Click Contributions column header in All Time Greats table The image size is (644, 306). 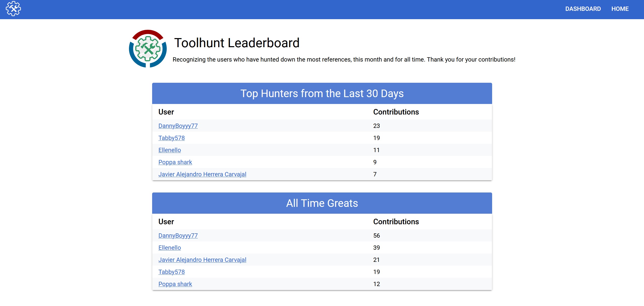tap(396, 221)
